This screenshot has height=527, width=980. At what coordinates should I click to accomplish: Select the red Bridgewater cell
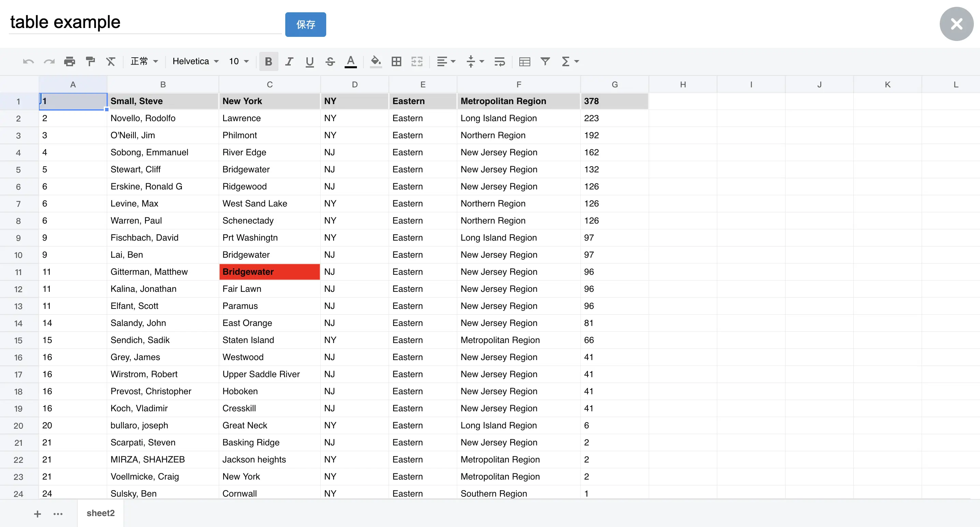click(x=270, y=272)
